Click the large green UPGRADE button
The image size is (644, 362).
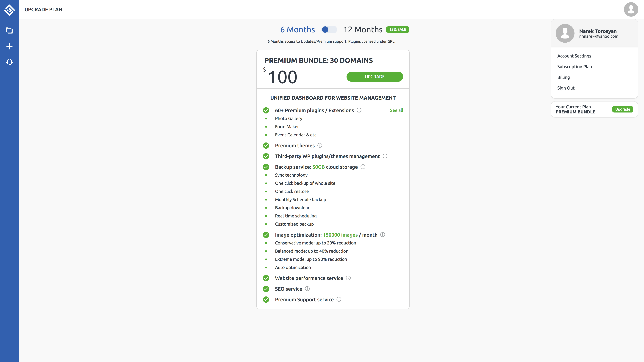pos(375,77)
